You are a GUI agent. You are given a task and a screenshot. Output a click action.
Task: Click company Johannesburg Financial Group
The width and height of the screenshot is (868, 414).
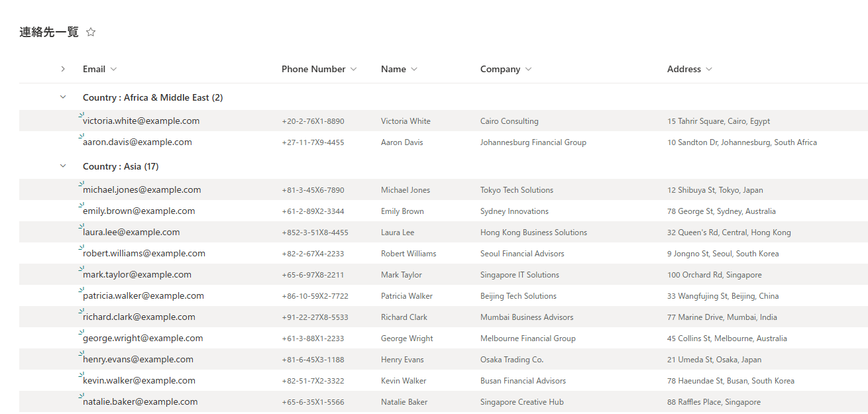[x=533, y=142]
